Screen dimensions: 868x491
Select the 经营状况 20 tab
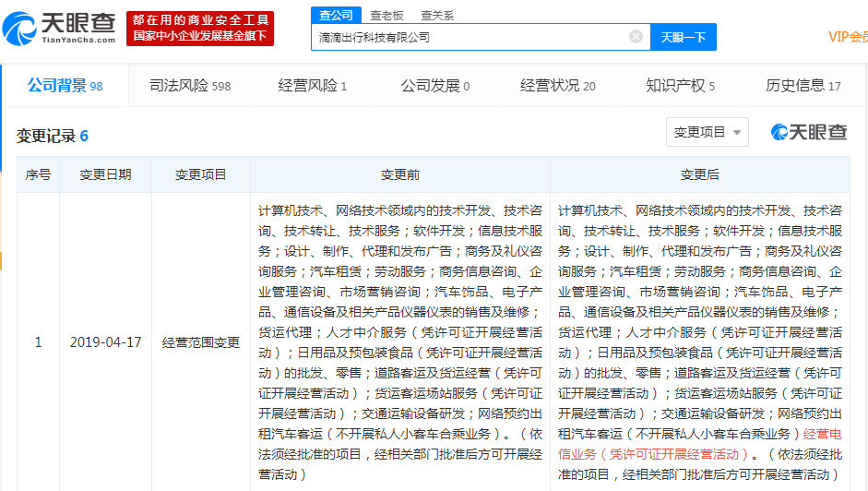557,85
